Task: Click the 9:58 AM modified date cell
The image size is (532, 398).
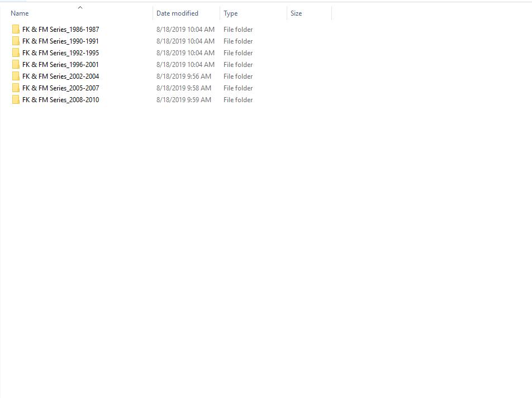Action: click(183, 88)
